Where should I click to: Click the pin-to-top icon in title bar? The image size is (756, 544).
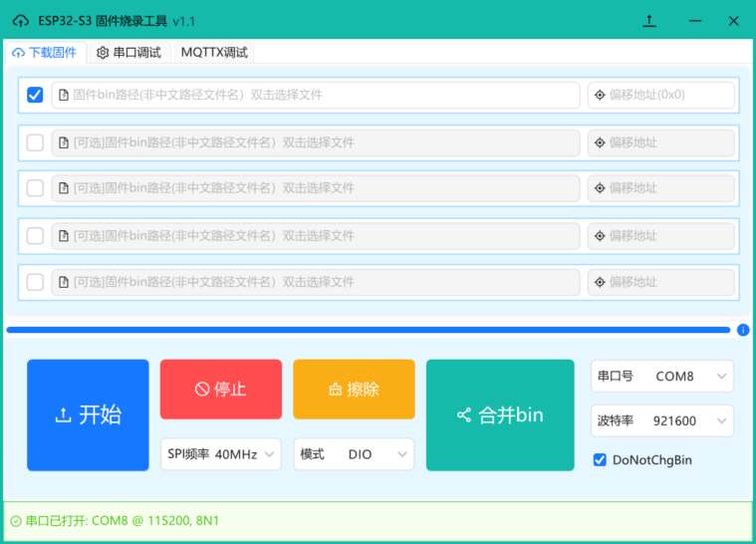point(649,21)
